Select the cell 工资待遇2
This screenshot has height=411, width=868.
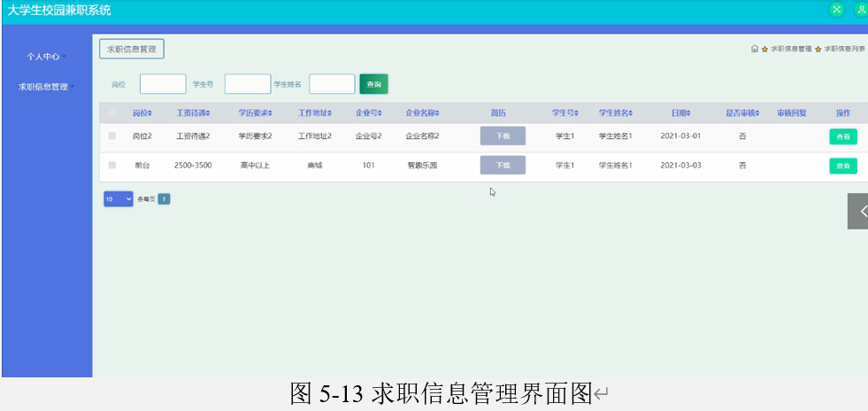tap(193, 136)
